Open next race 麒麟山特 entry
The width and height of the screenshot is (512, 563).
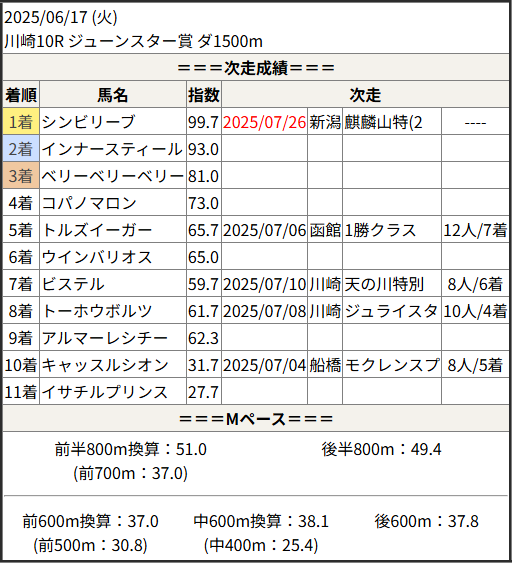click(x=383, y=122)
